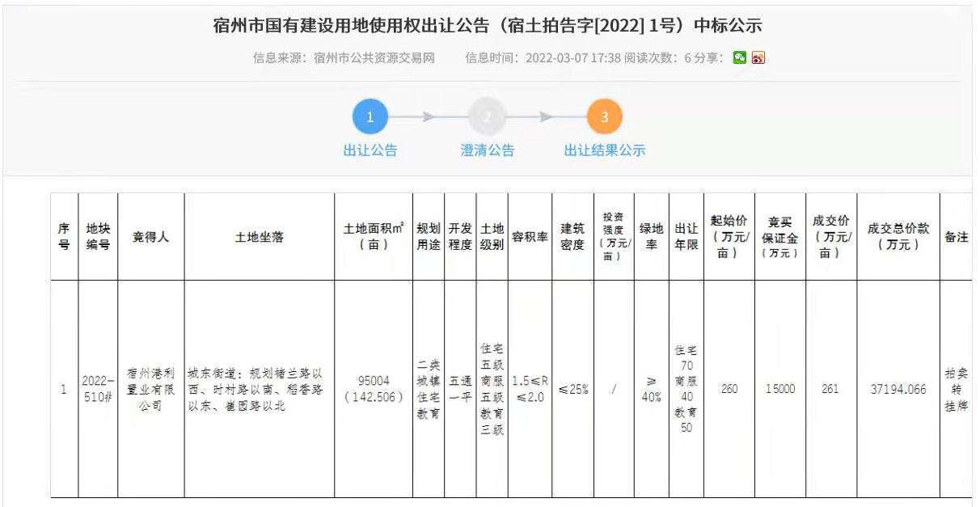This screenshot has width=980, height=507.
Task: Click the 2022-510# parcel number cell
Action: click(98, 389)
